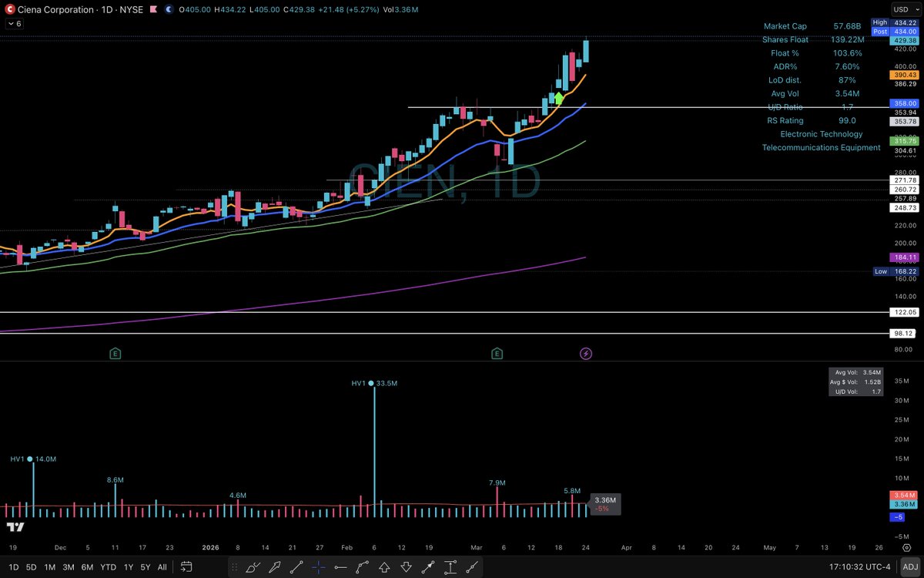Select the horizontal ray line tool
Screen dimensions: 924x578
pyautogui.click(x=340, y=567)
